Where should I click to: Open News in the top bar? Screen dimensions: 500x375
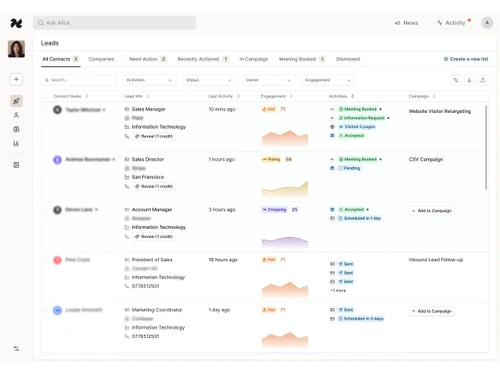[406, 23]
